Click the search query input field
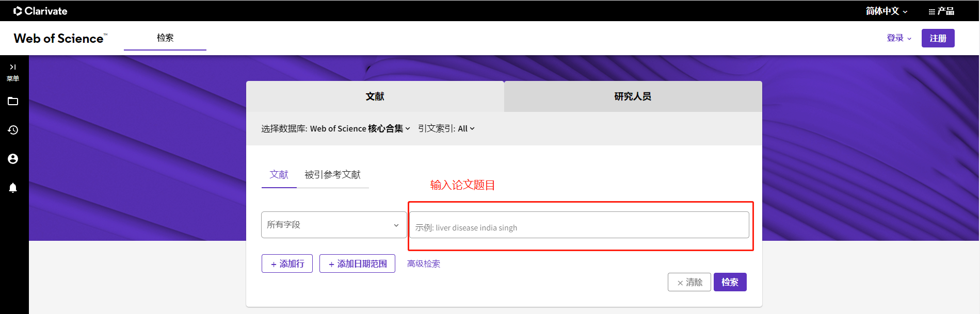Screen dimensions: 980x314 coord(579,225)
